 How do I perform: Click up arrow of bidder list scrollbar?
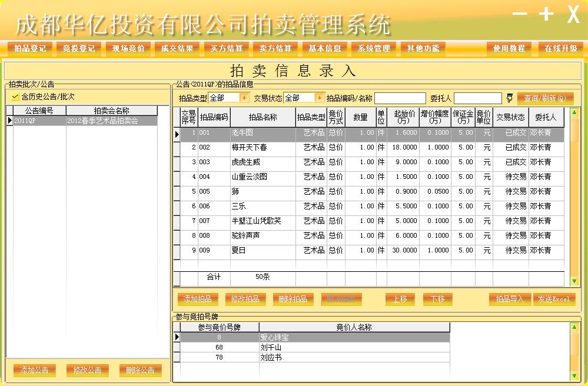(x=574, y=327)
